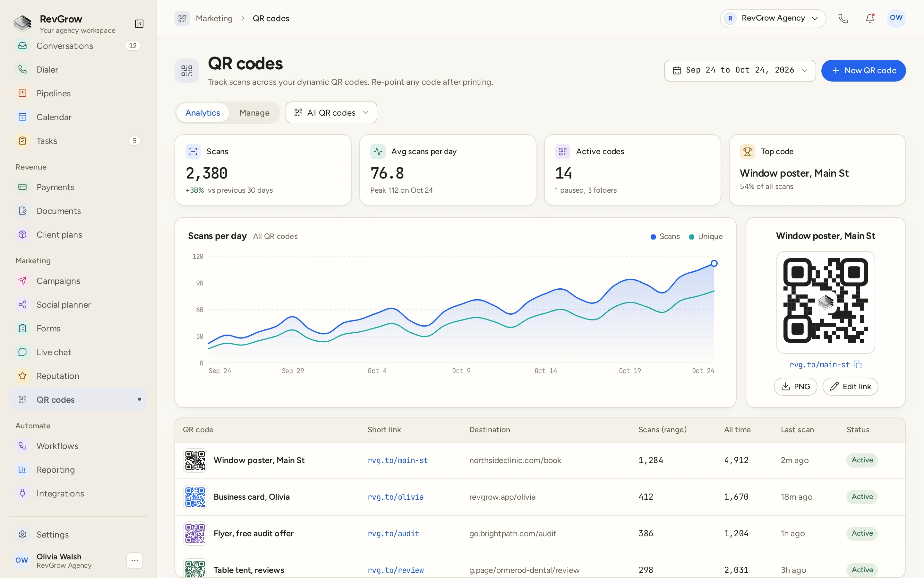The image size is (924, 578).
Task: Open the Tasks sidebar item
Action: pos(78,141)
